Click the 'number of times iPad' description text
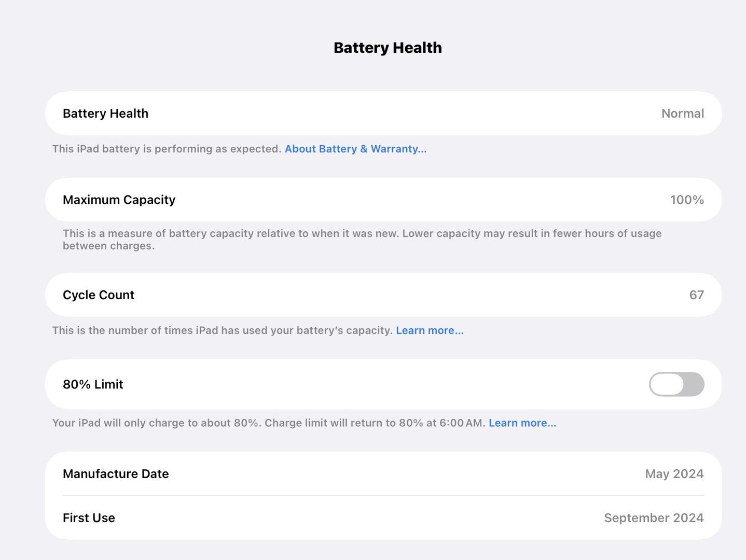746x560 pixels. tap(222, 330)
